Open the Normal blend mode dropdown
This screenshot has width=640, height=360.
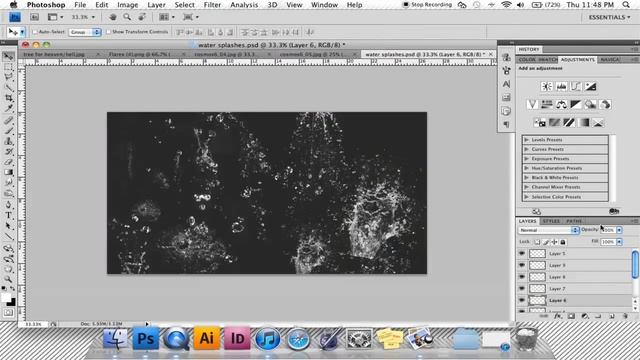pos(549,230)
